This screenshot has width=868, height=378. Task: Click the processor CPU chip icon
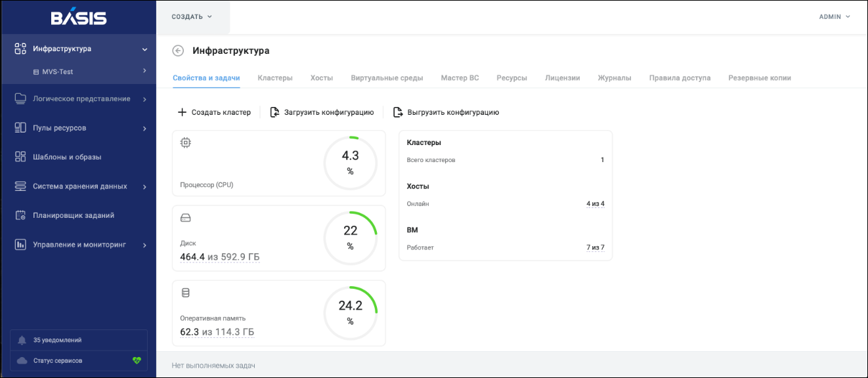186,142
